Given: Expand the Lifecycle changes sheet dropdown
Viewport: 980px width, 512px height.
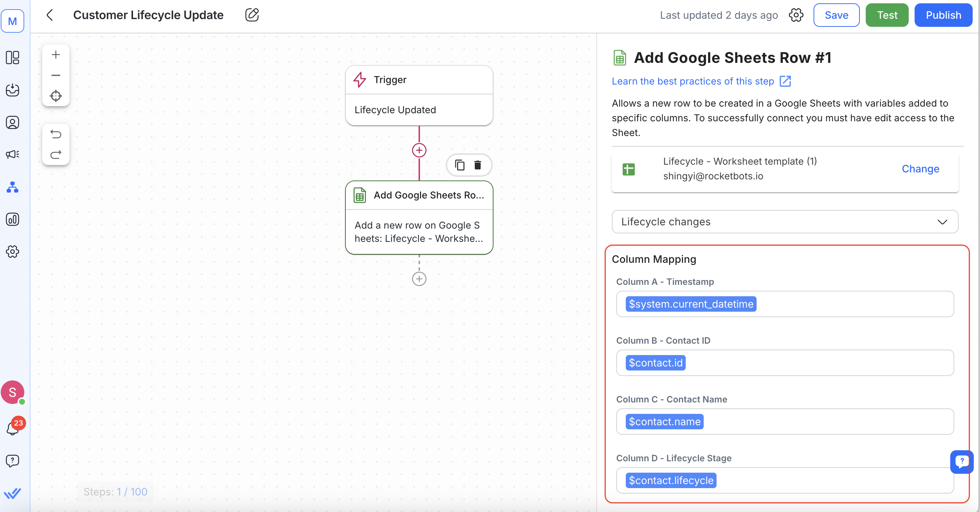Looking at the screenshot, I should [785, 222].
